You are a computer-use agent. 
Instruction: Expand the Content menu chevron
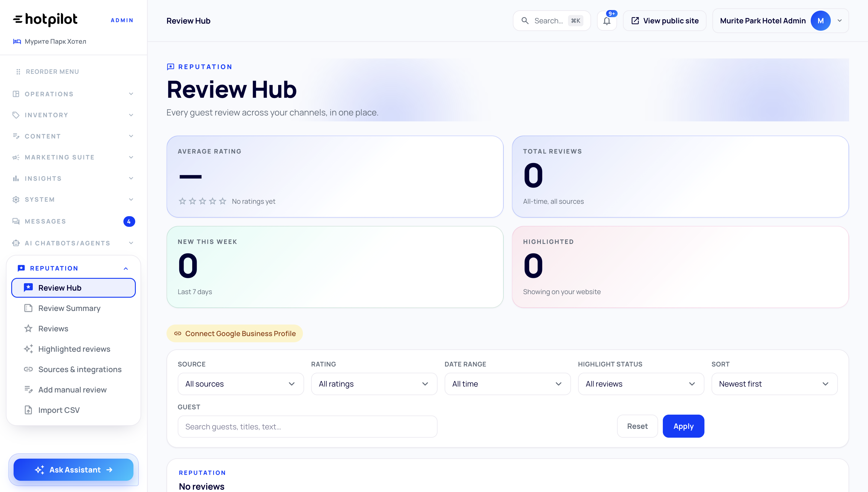(131, 136)
